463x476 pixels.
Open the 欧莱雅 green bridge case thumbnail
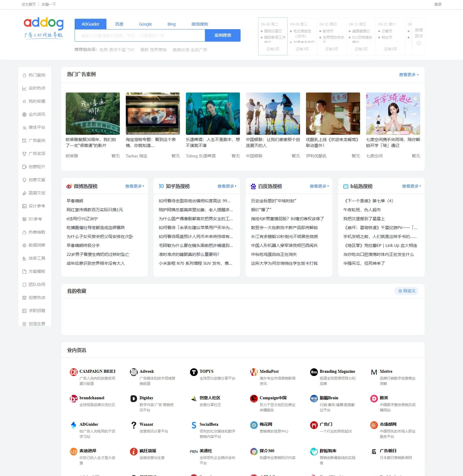click(93, 114)
